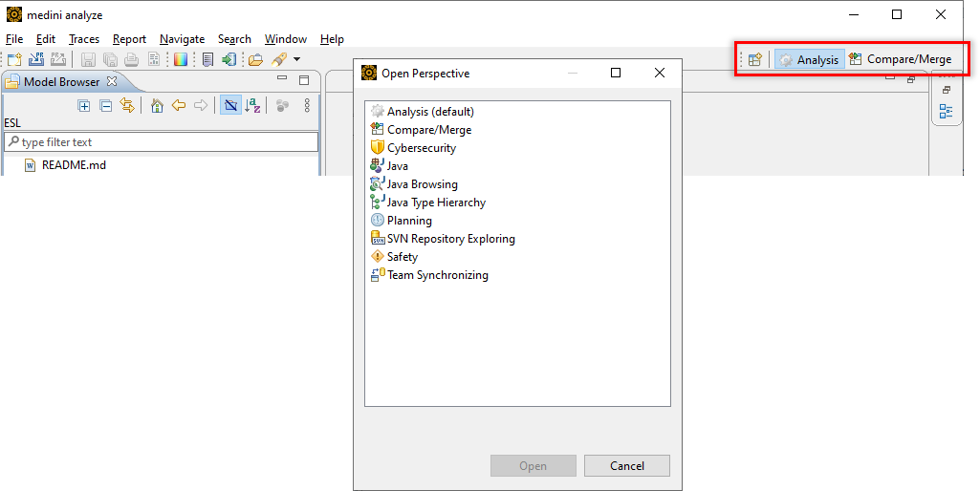The height and width of the screenshot is (491, 980).
Task: Open the Navigate menu
Action: 182,39
